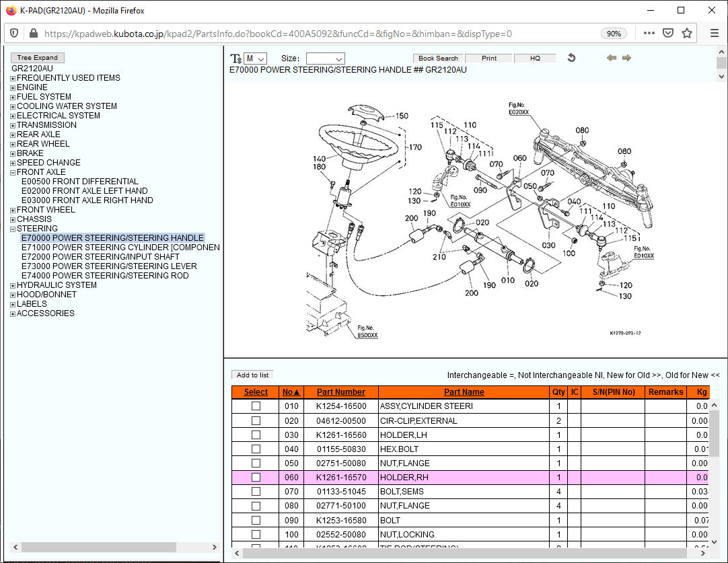The height and width of the screenshot is (563, 728).
Task: Click the HQ button
Action: tap(535, 58)
